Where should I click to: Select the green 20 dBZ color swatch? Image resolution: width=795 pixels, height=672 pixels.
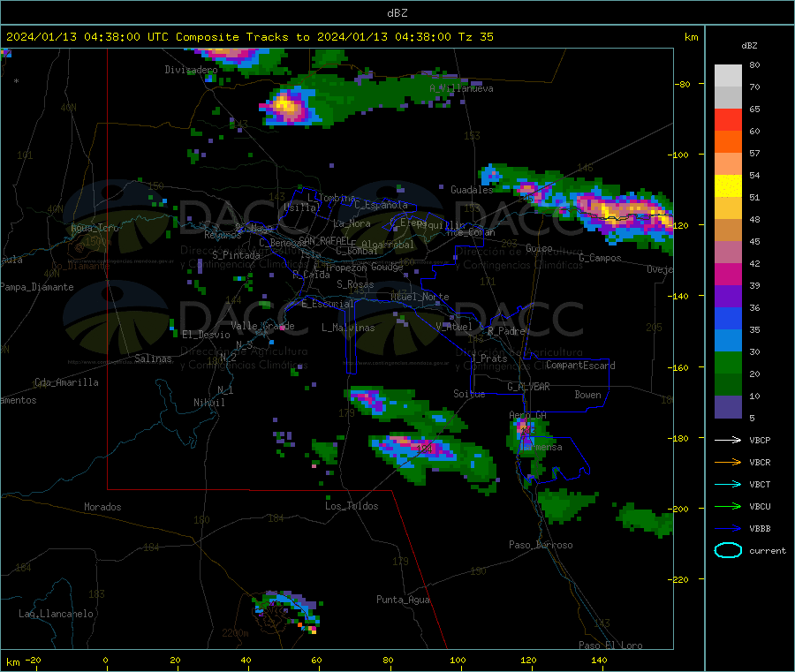tap(728, 362)
